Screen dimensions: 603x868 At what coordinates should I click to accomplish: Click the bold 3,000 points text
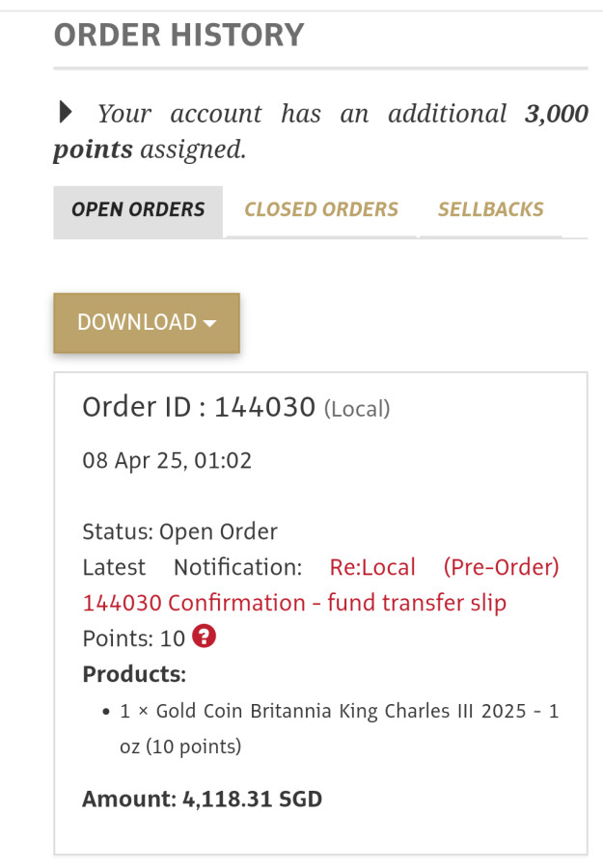point(556,114)
